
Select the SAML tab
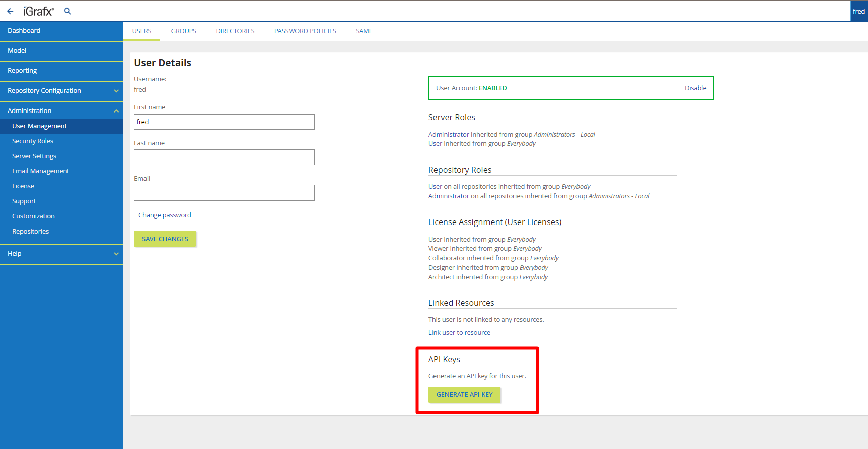(364, 31)
